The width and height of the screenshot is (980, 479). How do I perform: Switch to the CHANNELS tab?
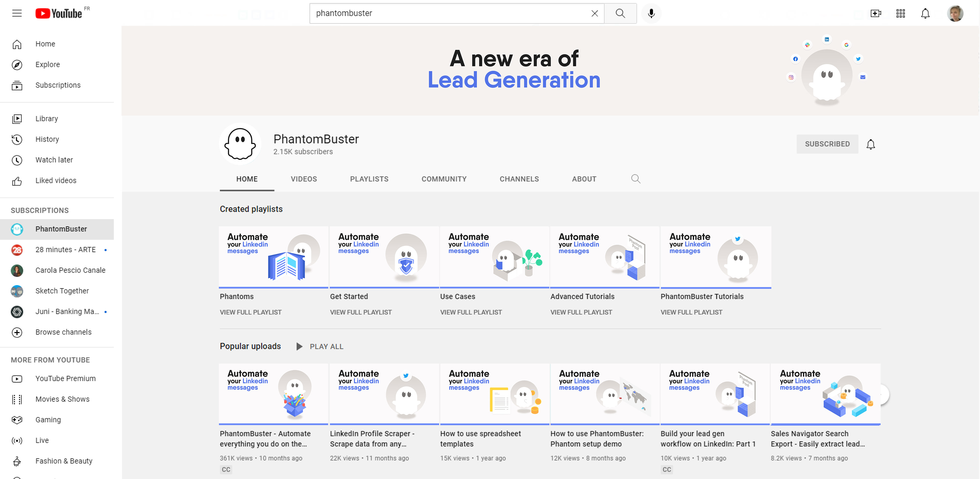pos(519,179)
